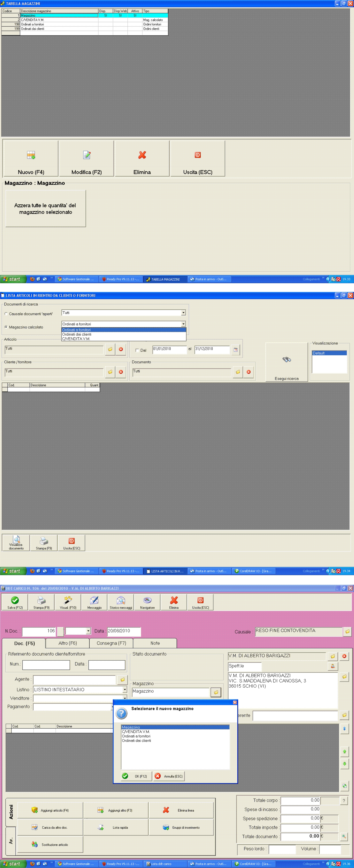Choose C/VENDITA V.M. in dropdown list
This screenshot has height=868, width=354.
(124, 339)
